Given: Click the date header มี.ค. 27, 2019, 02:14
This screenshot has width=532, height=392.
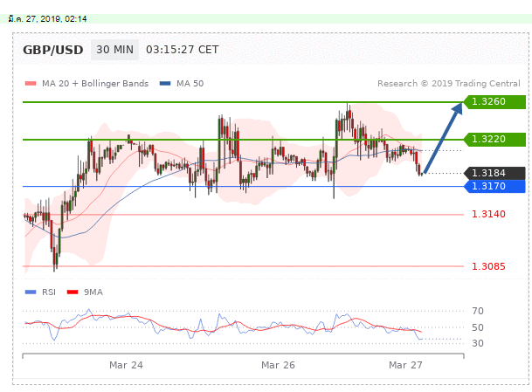Looking at the screenshot, I should (47, 19).
